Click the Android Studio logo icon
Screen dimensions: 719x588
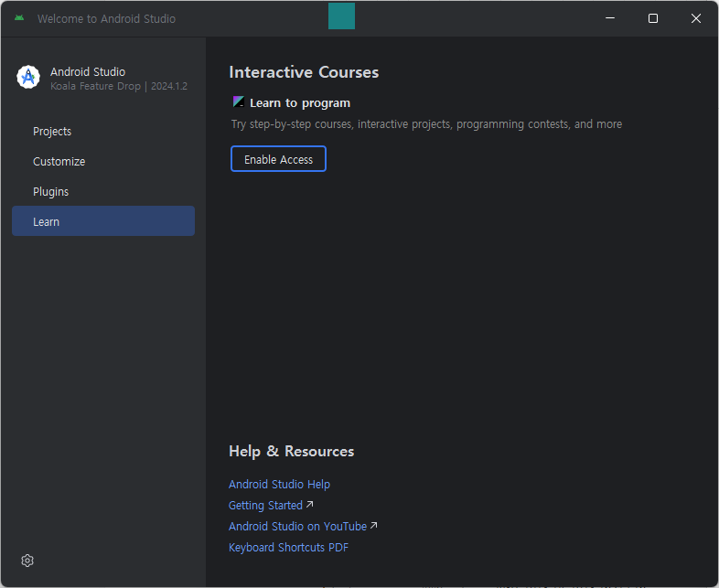click(28, 78)
